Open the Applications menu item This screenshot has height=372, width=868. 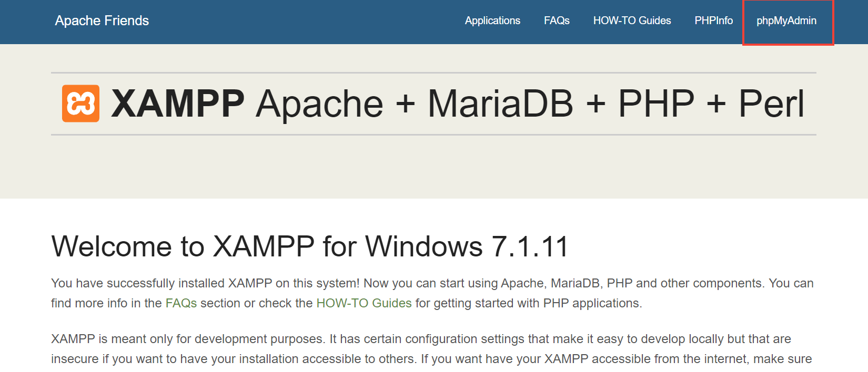pyautogui.click(x=492, y=20)
